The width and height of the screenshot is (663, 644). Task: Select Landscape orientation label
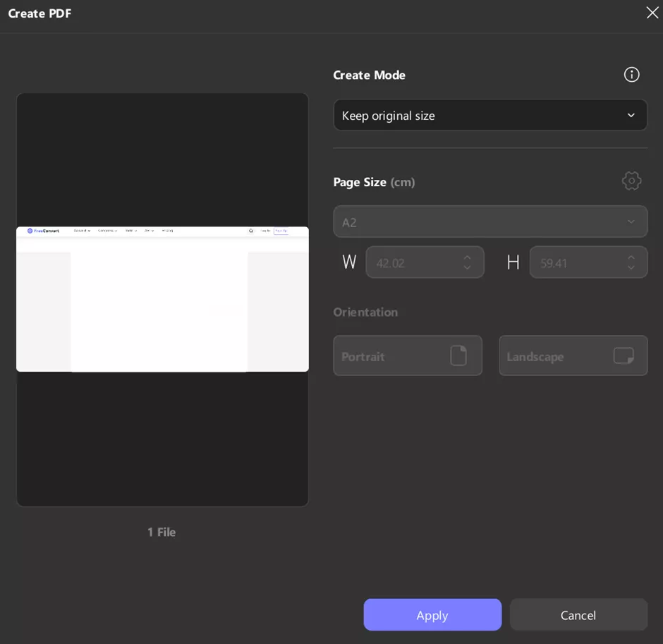tap(535, 357)
